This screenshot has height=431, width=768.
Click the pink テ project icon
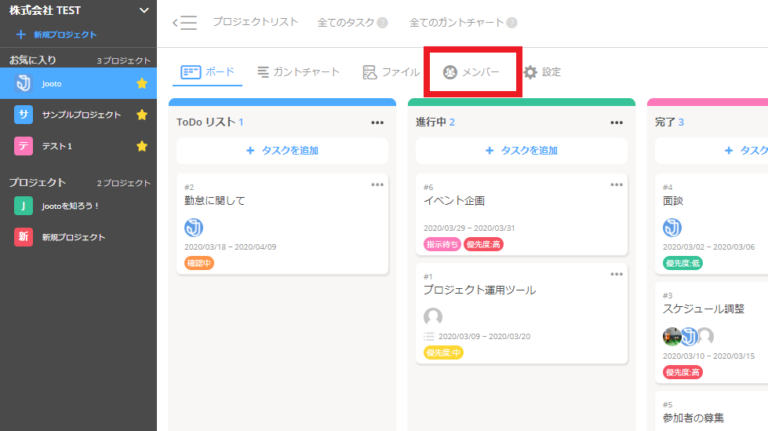[x=23, y=146]
